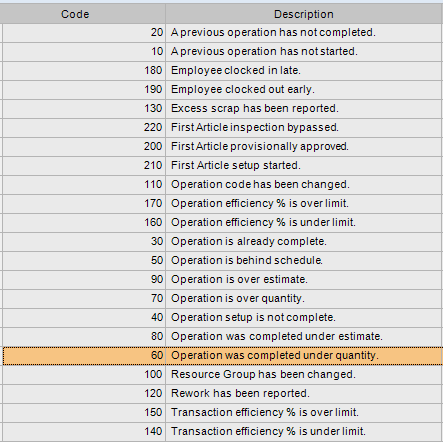The image size is (443, 444).
Task: Choose 'Excess scrap has been reported.' entry
Action: (x=223, y=109)
